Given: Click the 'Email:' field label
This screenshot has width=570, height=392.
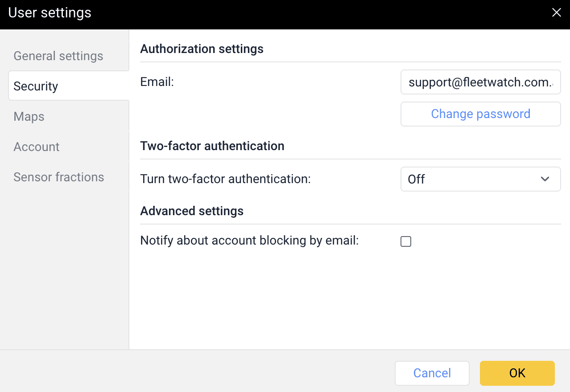Looking at the screenshot, I should coord(157,82).
